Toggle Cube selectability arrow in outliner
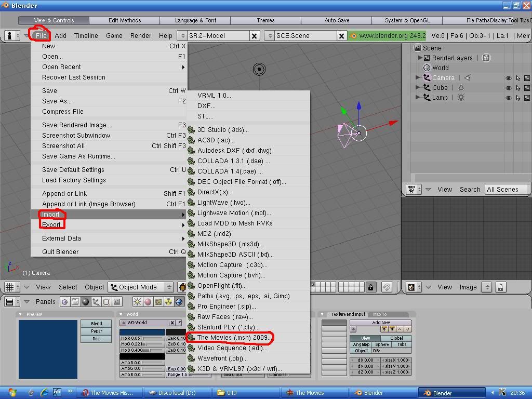 point(518,88)
